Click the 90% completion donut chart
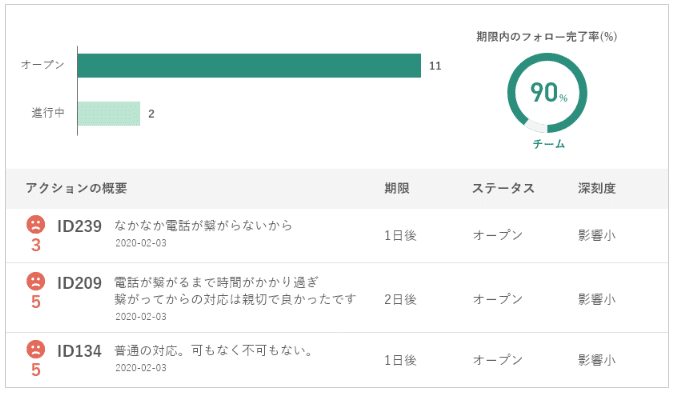The width and height of the screenshot is (674, 393). (547, 93)
